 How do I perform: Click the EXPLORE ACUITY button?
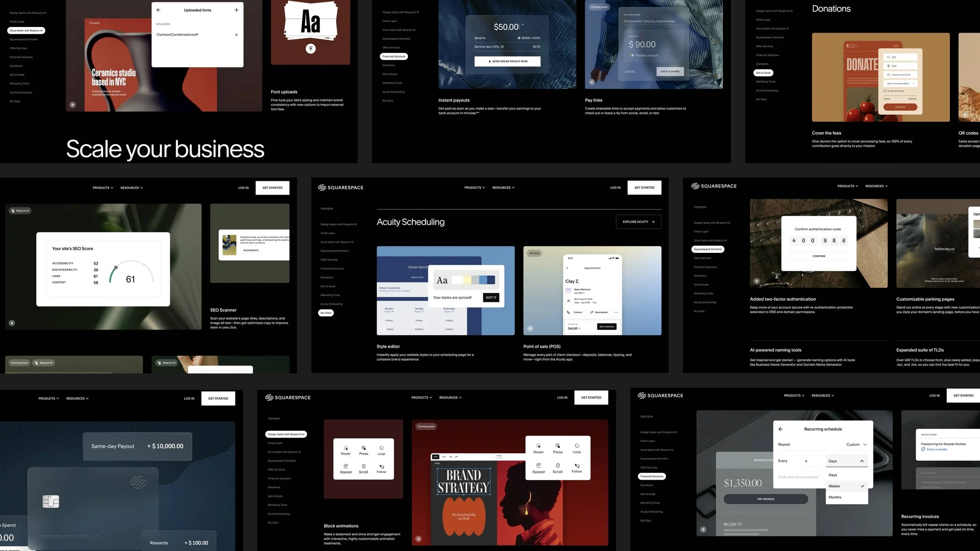coord(638,222)
